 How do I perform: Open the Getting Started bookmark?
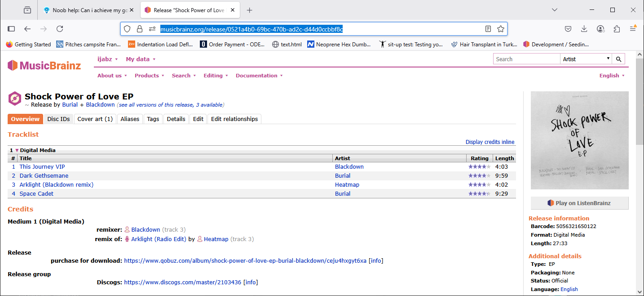pos(28,44)
